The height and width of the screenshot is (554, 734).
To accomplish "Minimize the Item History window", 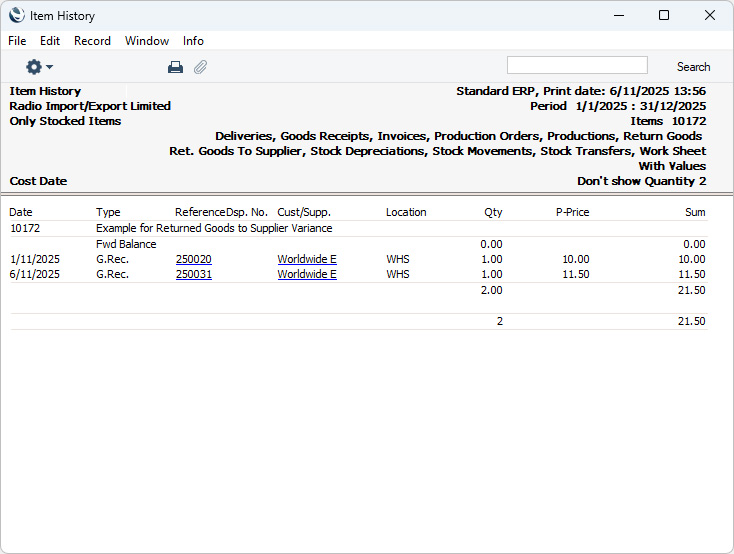I will pyautogui.click(x=619, y=15).
